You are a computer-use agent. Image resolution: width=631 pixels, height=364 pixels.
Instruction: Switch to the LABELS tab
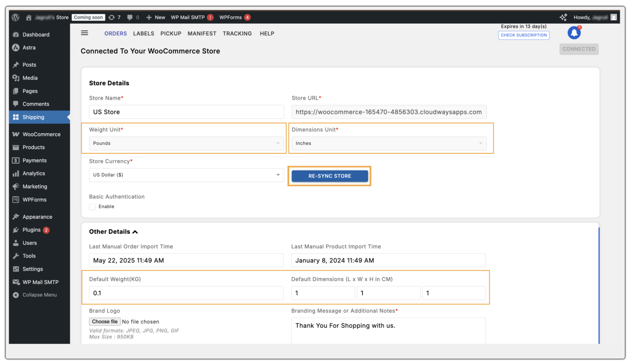(x=144, y=33)
